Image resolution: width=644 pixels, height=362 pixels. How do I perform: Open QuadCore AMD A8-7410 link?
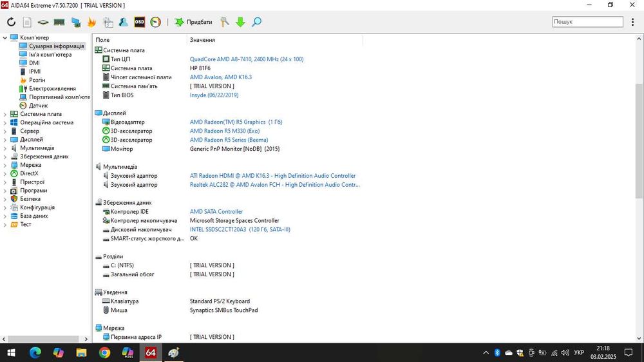(247, 59)
